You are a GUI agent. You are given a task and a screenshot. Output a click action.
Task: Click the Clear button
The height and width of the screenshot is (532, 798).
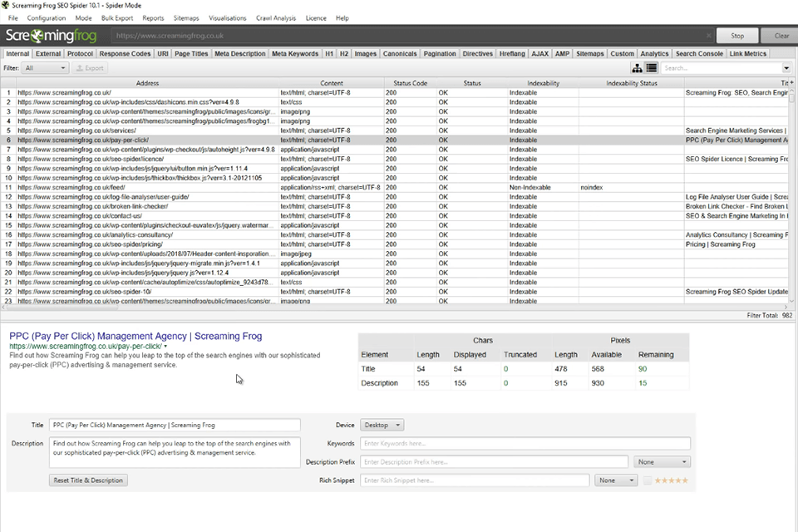tap(781, 36)
